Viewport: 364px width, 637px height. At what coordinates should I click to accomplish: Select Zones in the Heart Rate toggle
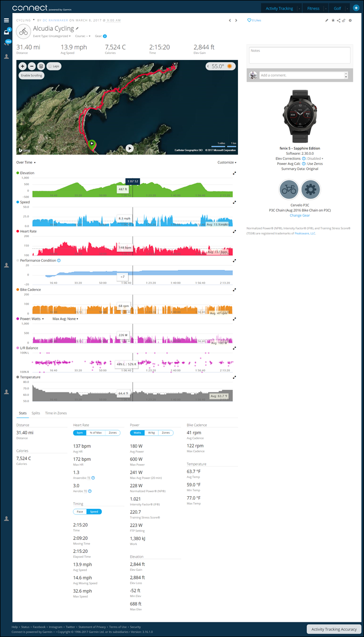click(112, 433)
